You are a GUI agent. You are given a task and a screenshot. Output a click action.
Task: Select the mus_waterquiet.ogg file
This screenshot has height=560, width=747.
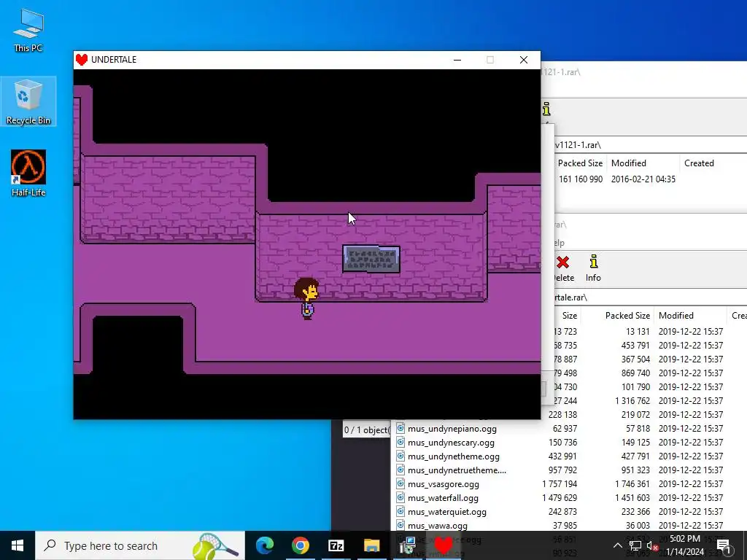(x=447, y=511)
